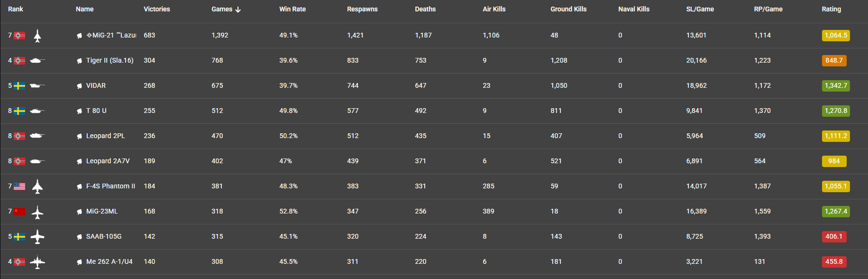Screen dimensions: 868x279
Task: Click the orange 848.7 rating badge
Action: pos(834,61)
